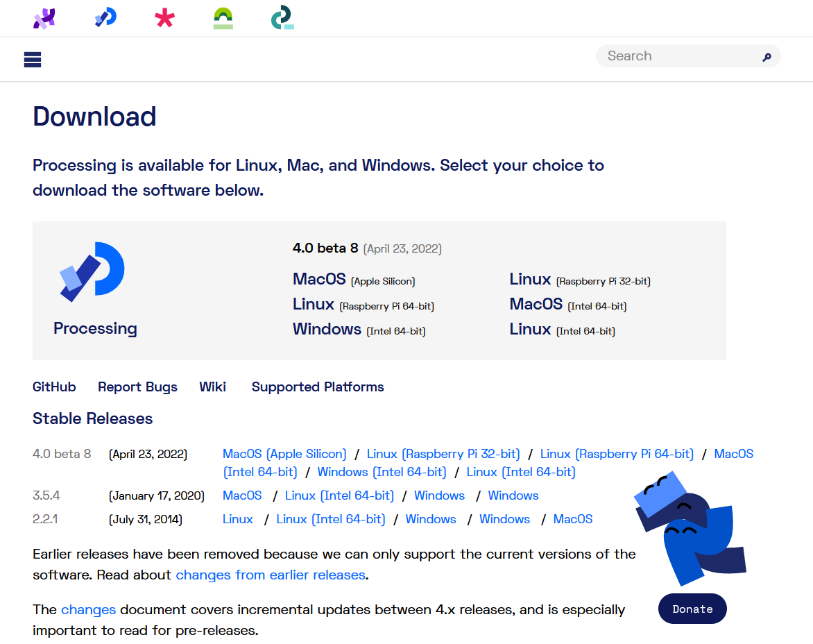This screenshot has height=644, width=813.
Task: Open the Supported Platforms link
Action: [317, 387]
